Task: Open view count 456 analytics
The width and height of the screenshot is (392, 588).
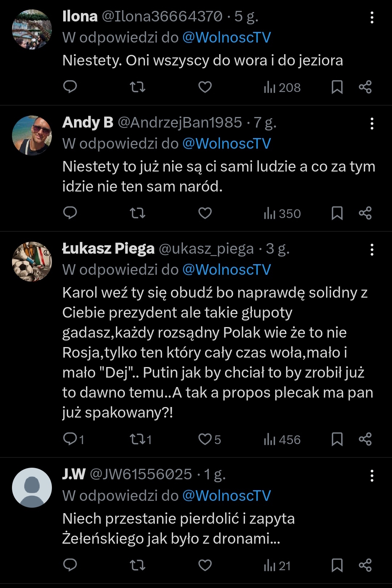Action: tap(282, 439)
